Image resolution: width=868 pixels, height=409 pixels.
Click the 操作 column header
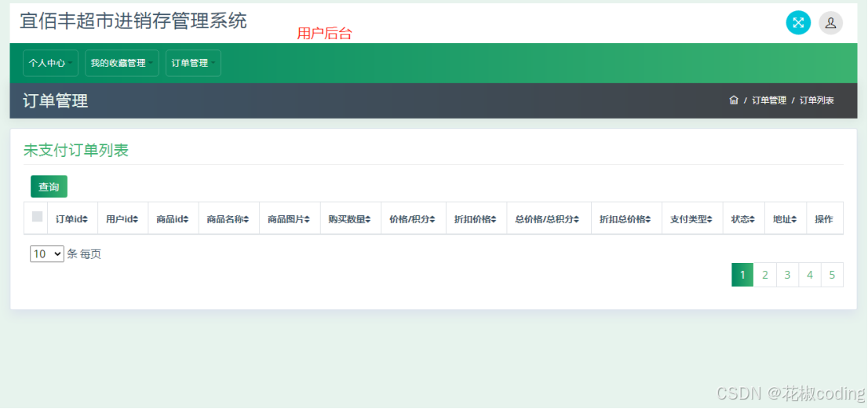point(824,218)
